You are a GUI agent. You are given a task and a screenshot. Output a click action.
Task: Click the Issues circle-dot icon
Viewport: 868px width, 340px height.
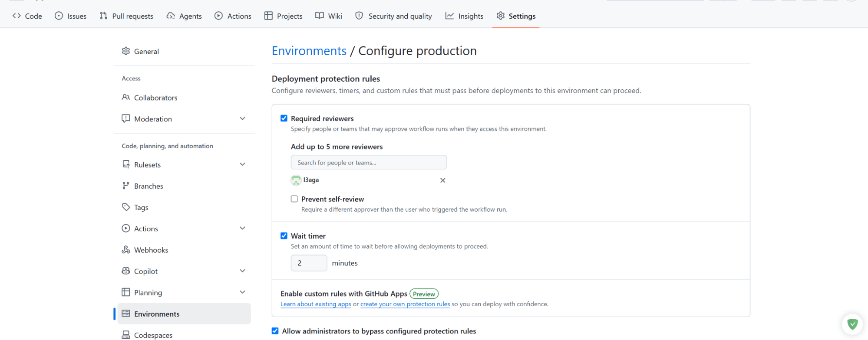click(59, 16)
